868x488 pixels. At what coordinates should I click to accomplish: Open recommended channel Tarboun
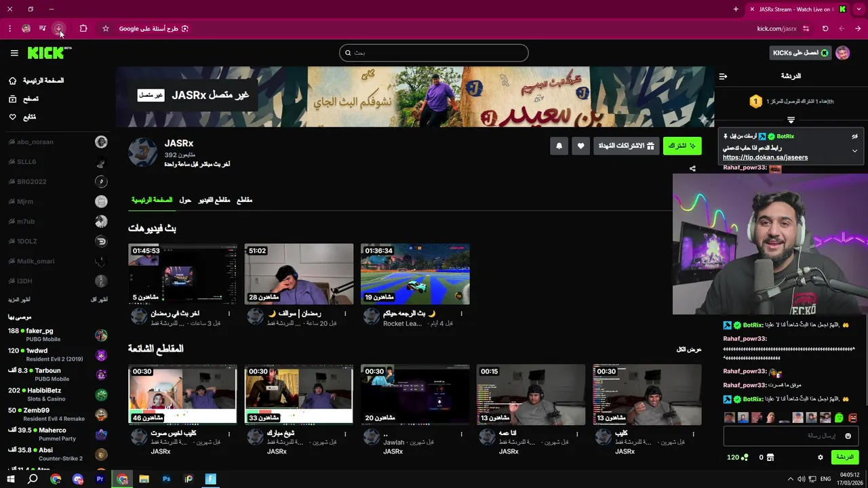tap(58, 374)
